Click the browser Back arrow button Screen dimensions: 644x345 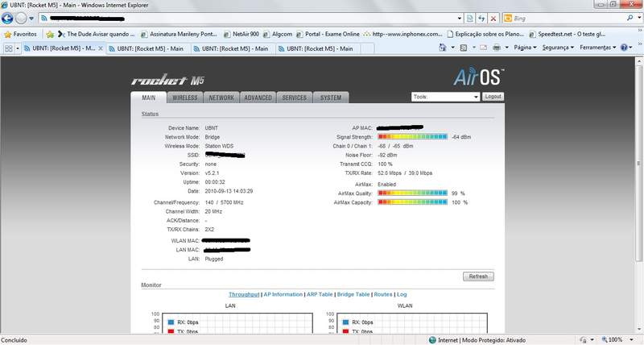(7, 18)
